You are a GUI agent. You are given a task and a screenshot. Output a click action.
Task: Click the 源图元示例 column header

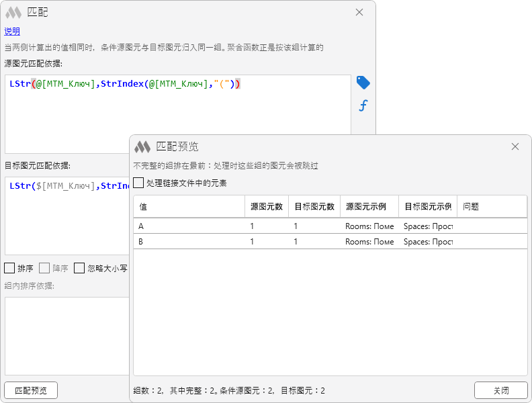(369, 206)
